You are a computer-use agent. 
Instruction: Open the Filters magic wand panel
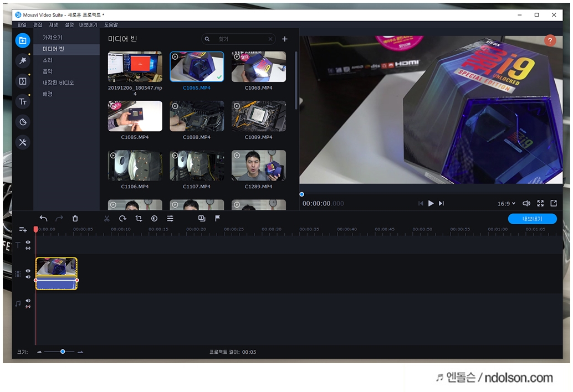click(x=23, y=60)
